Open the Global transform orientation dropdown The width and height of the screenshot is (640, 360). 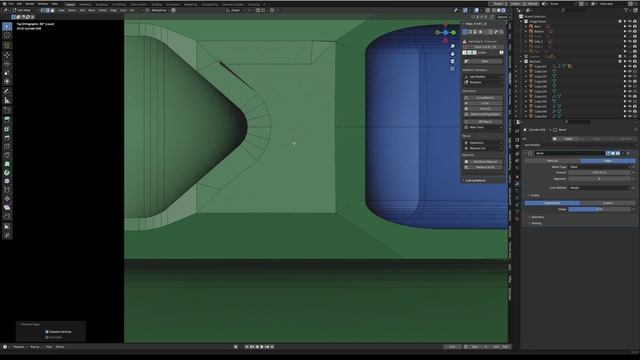point(236,10)
